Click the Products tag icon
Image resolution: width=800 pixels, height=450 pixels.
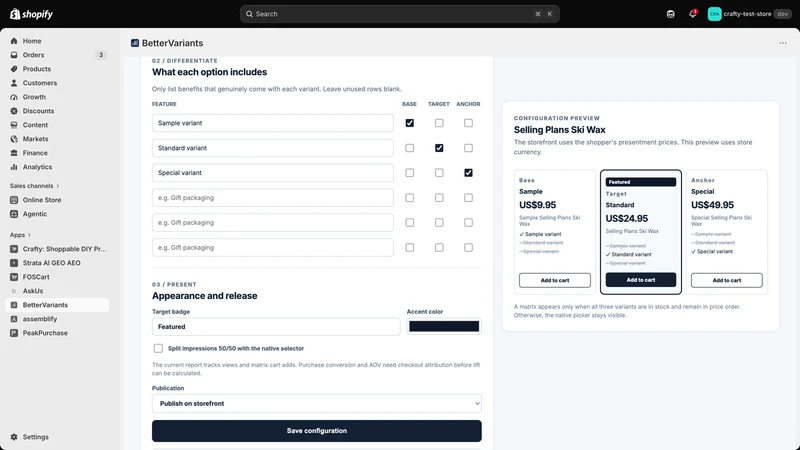tap(14, 69)
